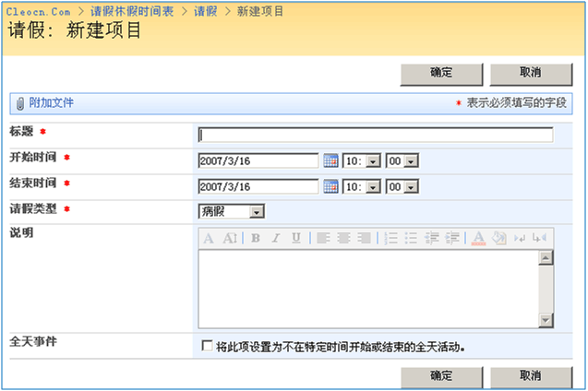Set right-to-left text direction
This screenshot has height=391, width=588.
pos(540,238)
